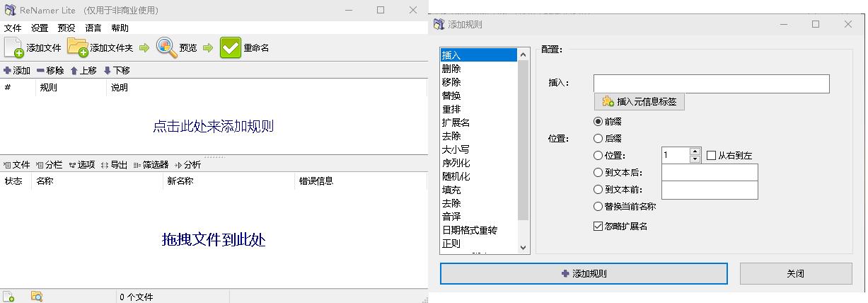
Task: Decrease the position value with the down spinner
Action: point(695,159)
